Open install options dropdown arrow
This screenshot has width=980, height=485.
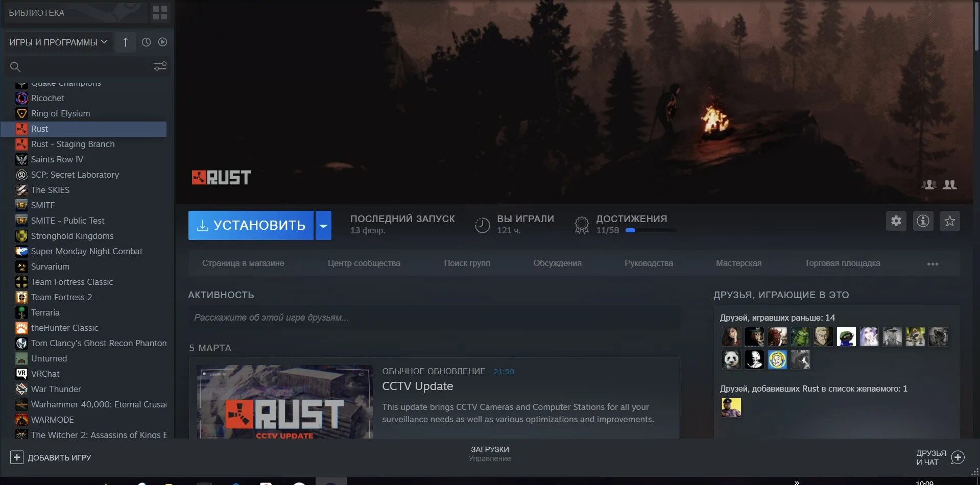(323, 225)
